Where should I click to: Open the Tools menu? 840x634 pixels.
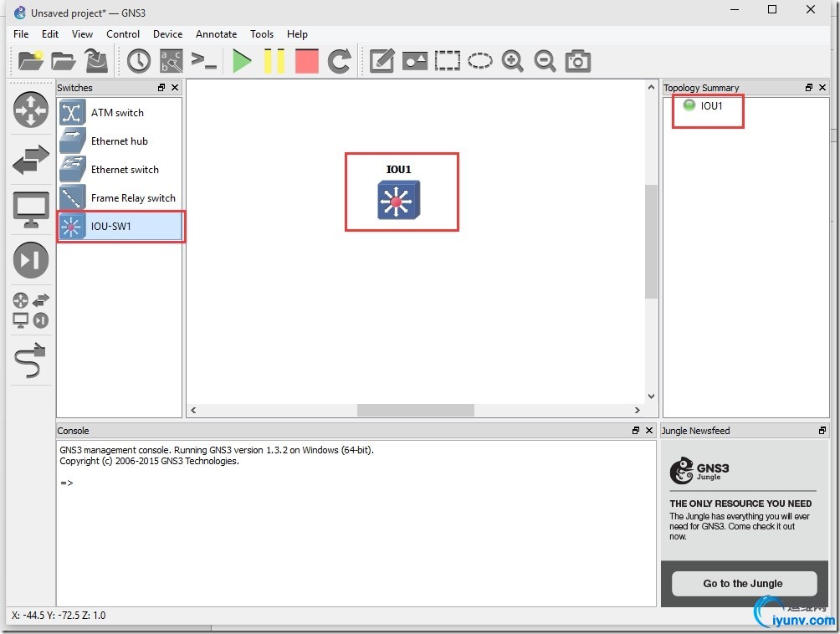261,33
